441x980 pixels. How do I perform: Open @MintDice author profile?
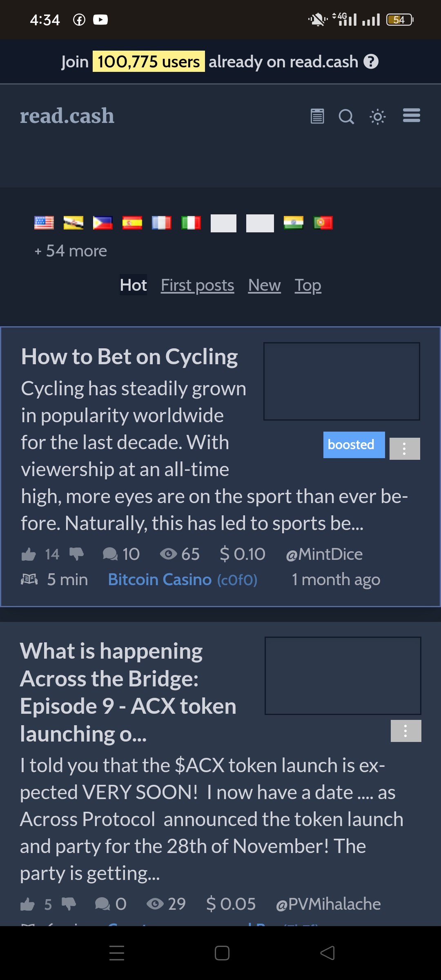coord(324,555)
